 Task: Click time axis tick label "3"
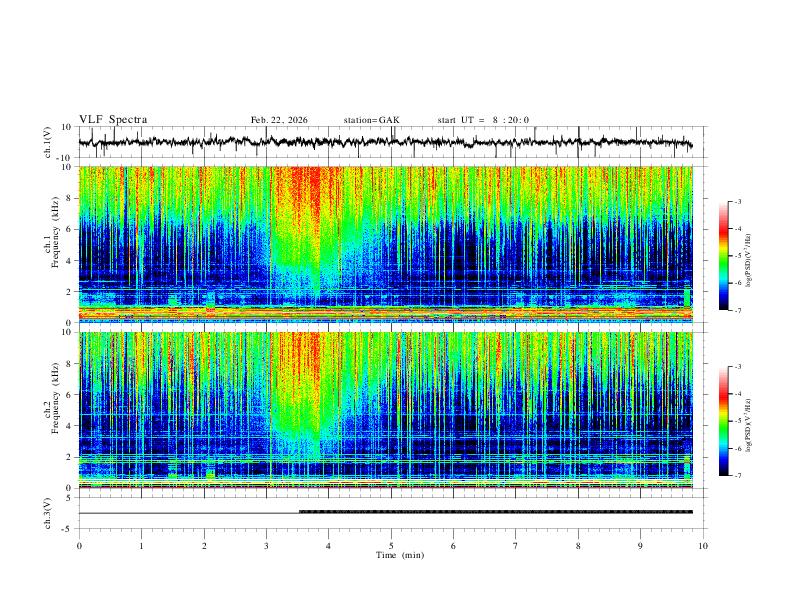click(x=266, y=546)
